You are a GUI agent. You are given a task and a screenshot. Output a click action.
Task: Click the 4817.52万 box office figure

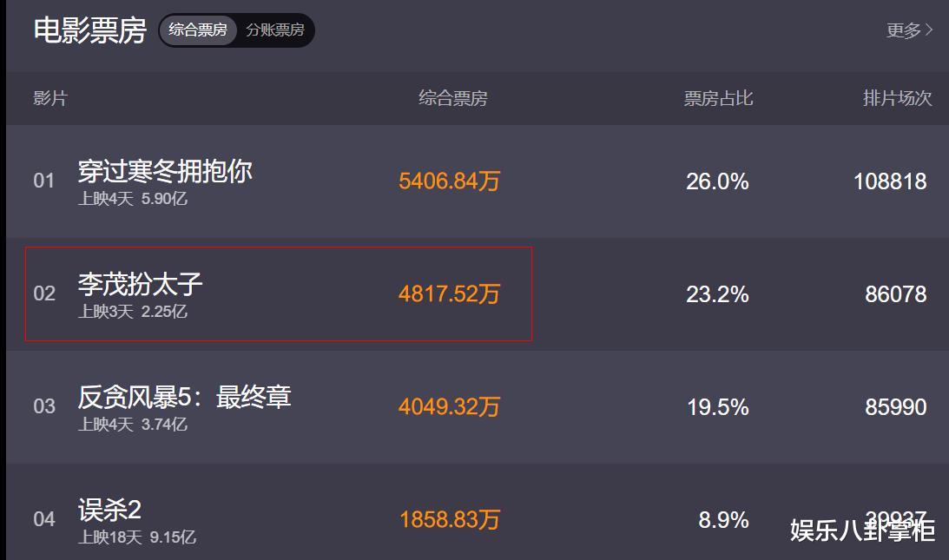449,294
